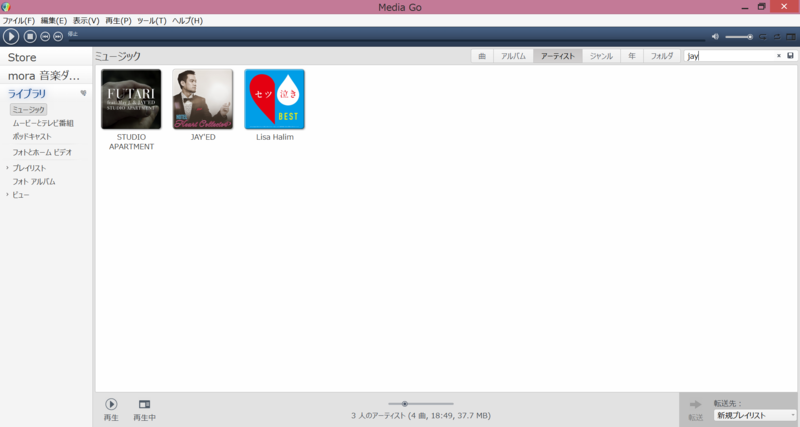
Task: Open the 新規プレイリスト destination dropdown
Action: [x=755, y=415]
